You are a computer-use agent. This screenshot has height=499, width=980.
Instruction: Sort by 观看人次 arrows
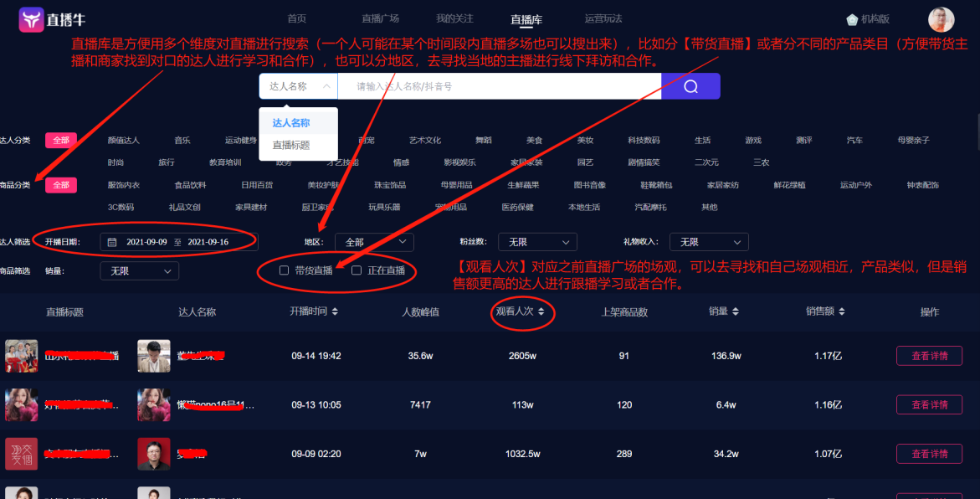point(541,311)
